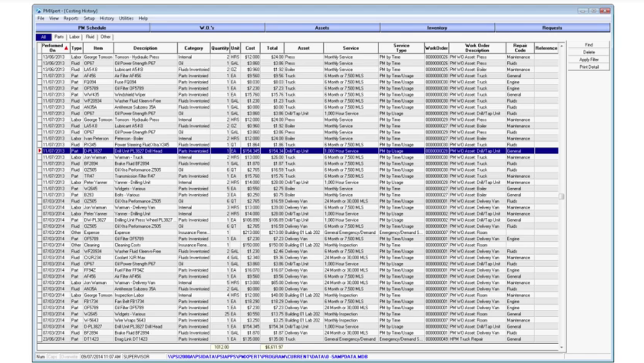Viewport: 644px width, 363px height.
Task: Go to the W.O.'s section
Action: (x=208, y=28)
